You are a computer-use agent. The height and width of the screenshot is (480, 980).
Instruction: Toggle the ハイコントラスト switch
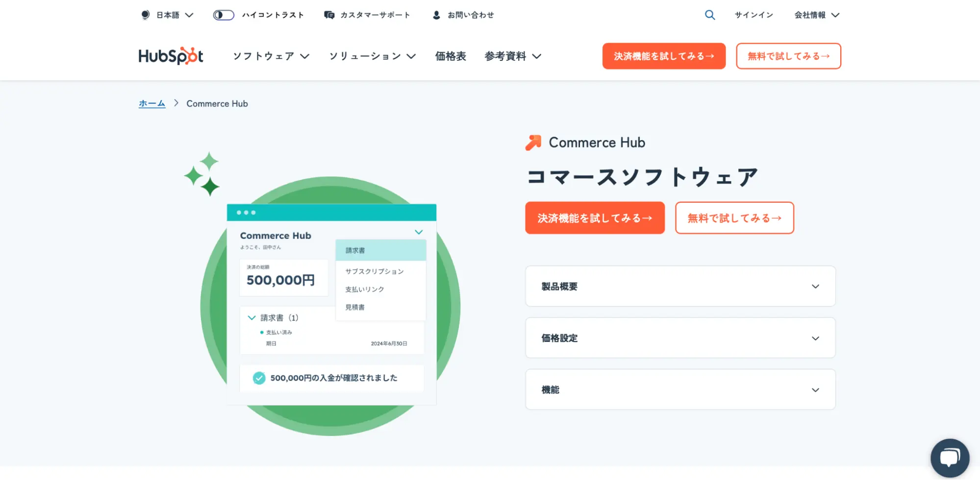[224, 15]
